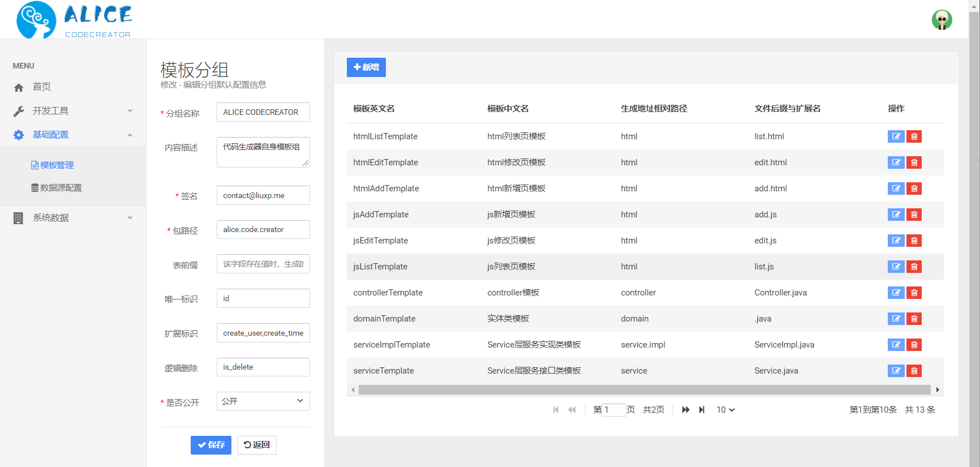Viewport: 980px width, 467px height.
Task: Edit the htmlListTemplate row
Action: 896,136
